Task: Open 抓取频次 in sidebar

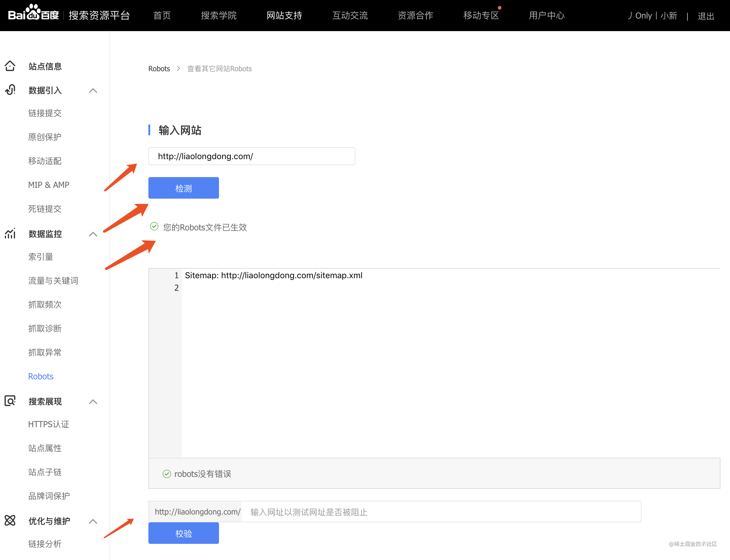Action: coord(45,305)
